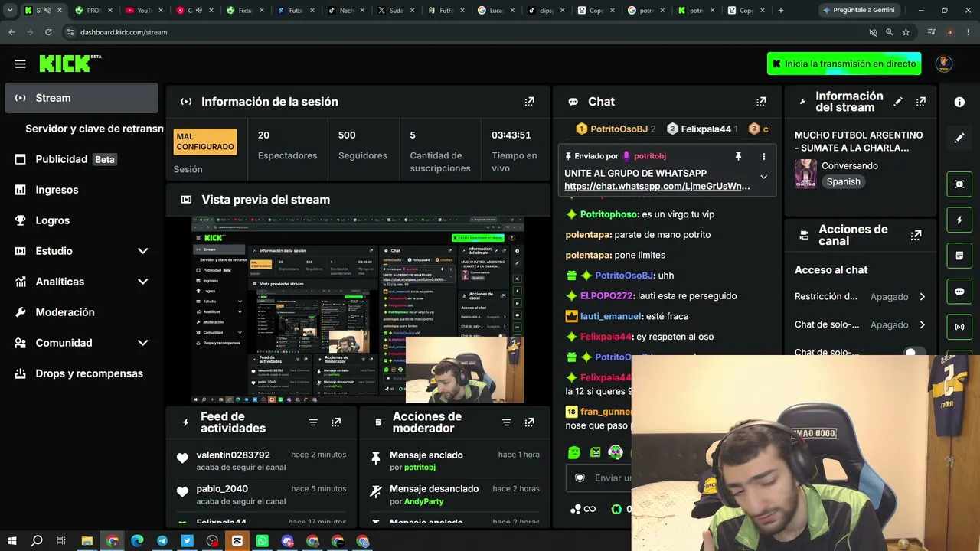This screenshot has height=551, width=980.
Task: Pop out the Información de la sesión panel
Action: pos(529,102)
